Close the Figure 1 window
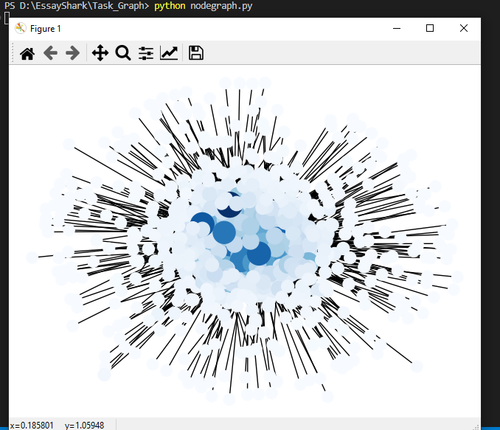Screen dimensions: 500x430 pyautogui.click(x=464, y=28)
